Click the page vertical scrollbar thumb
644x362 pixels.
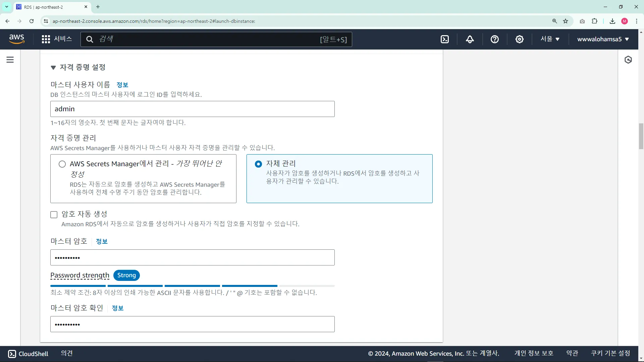click(x=641, y=136)
